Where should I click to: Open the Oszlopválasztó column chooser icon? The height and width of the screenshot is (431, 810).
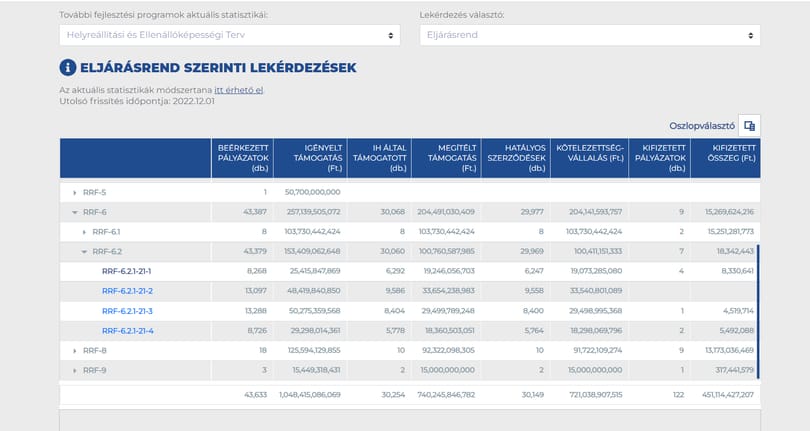pos(750,126)
